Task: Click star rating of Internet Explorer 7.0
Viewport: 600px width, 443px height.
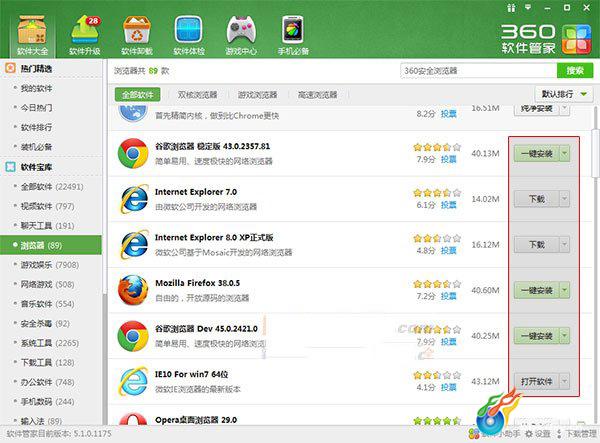Action: (x=437, y=193)
